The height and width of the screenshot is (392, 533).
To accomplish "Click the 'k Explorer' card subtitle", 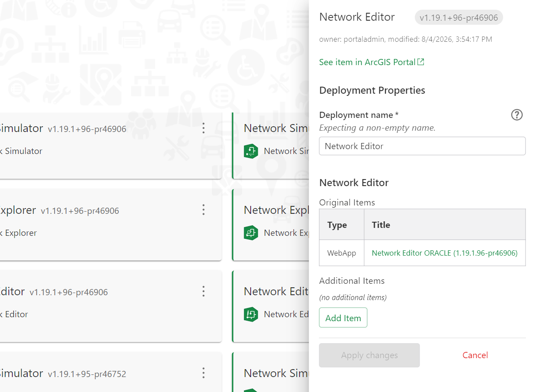I will [x=19, y=233].
